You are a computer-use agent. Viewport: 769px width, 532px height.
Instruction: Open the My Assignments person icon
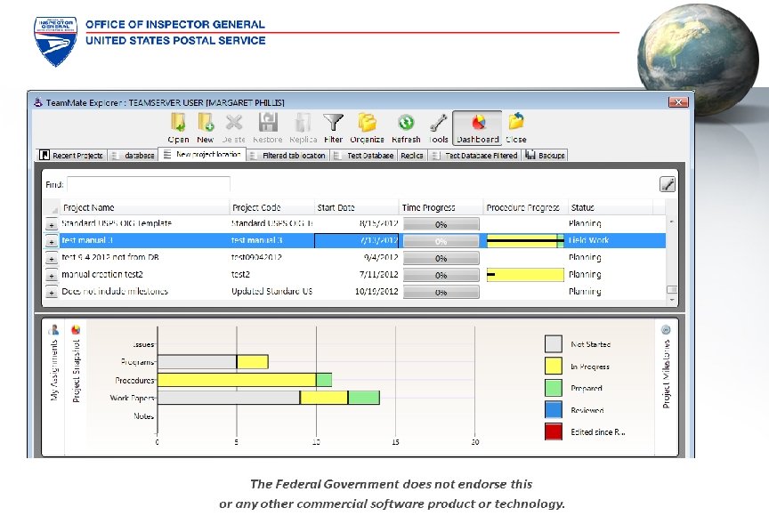pyautogui.click(x=54, y=329)
